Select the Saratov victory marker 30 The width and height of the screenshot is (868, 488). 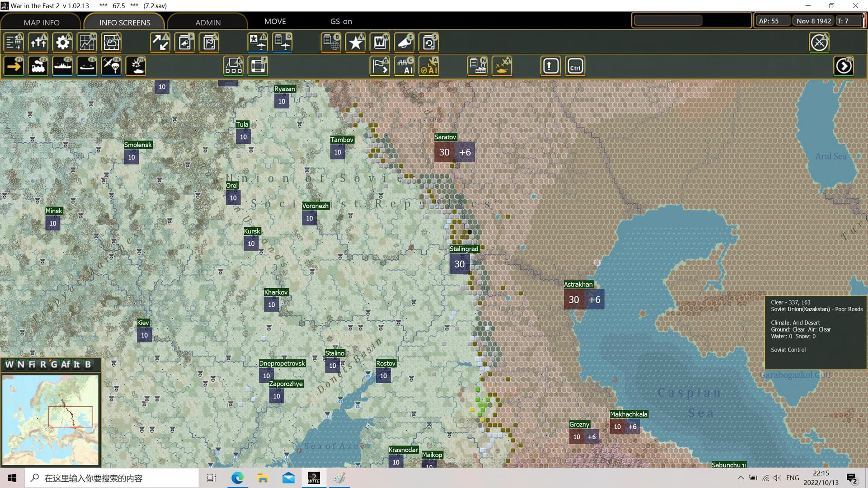tap(444, 152)
